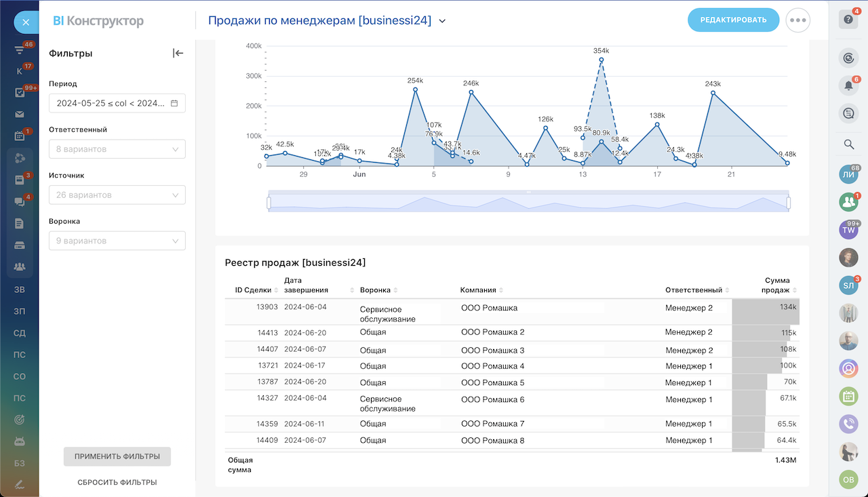Open the dashboard title dropdown chevron
The height and width of the screenshot is (497, 868).
point(442,21)
